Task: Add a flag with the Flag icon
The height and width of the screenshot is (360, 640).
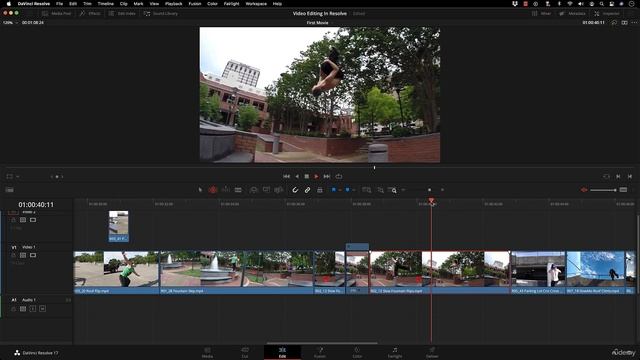Action: click(333, 190)
